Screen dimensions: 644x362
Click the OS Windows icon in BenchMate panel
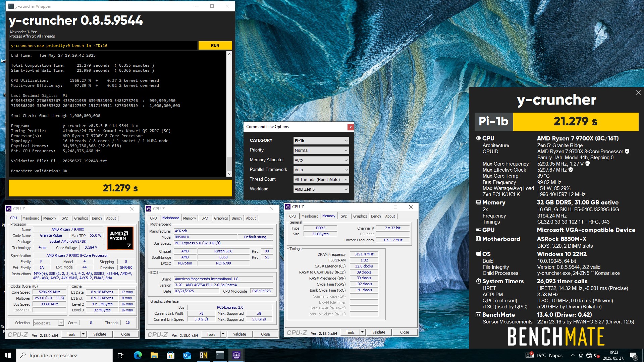(478, 254)
